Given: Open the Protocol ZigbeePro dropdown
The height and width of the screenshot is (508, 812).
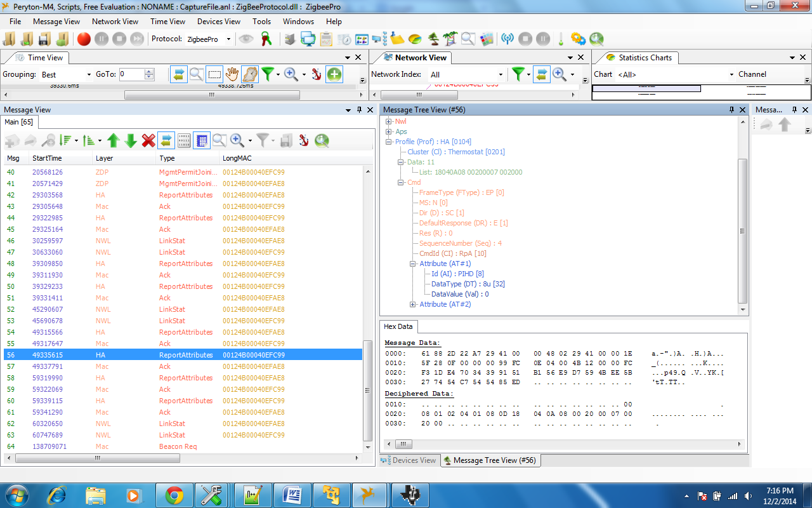Looking at the screenshot, I should pyautogui.click(x=228, y=39).
